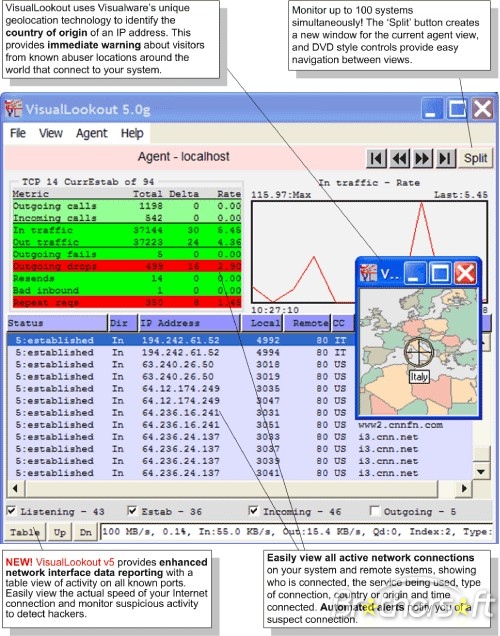
Task: Click the Dir column header
Action: coord(123,323)
